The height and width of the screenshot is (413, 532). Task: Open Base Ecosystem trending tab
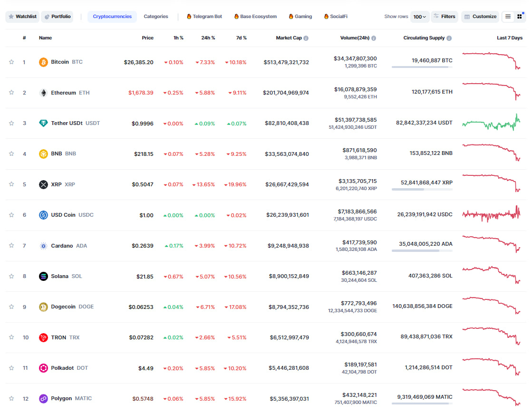pyautogui.click(x=255, y=16)
